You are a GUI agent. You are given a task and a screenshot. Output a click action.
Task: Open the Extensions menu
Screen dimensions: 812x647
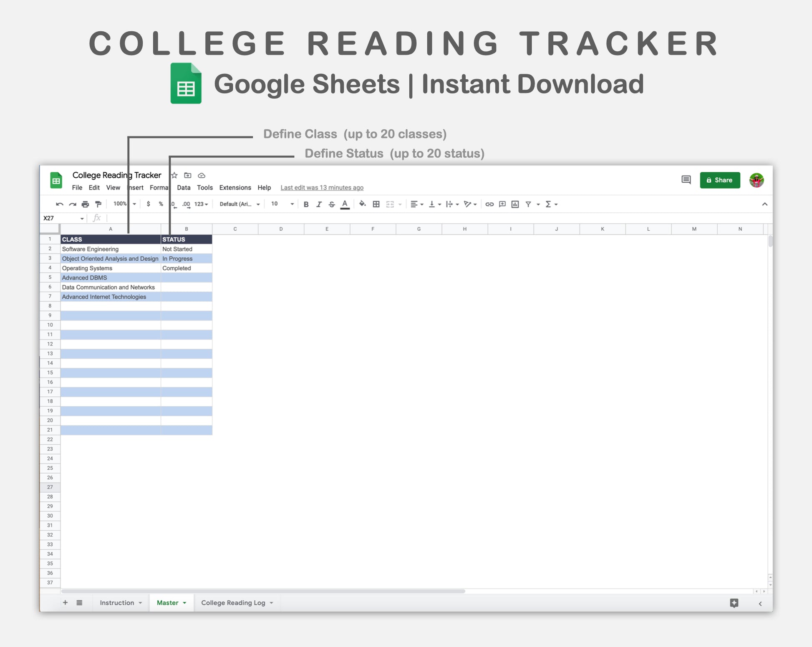(235, 188)
